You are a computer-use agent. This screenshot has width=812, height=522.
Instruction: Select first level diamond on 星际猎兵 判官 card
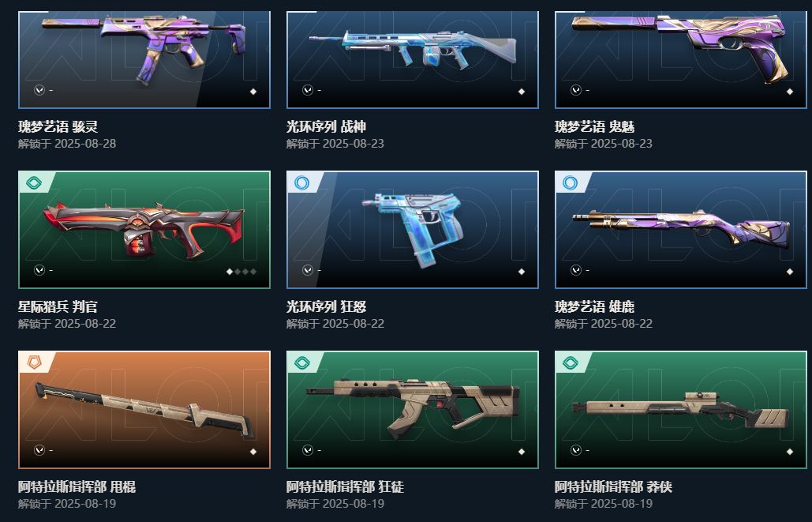230,271
